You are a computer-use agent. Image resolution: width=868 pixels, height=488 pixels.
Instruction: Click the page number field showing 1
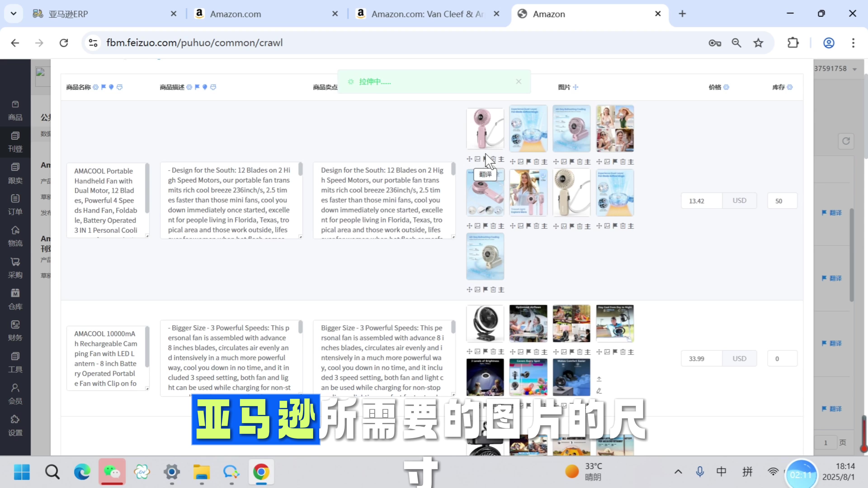pos(826,443)
